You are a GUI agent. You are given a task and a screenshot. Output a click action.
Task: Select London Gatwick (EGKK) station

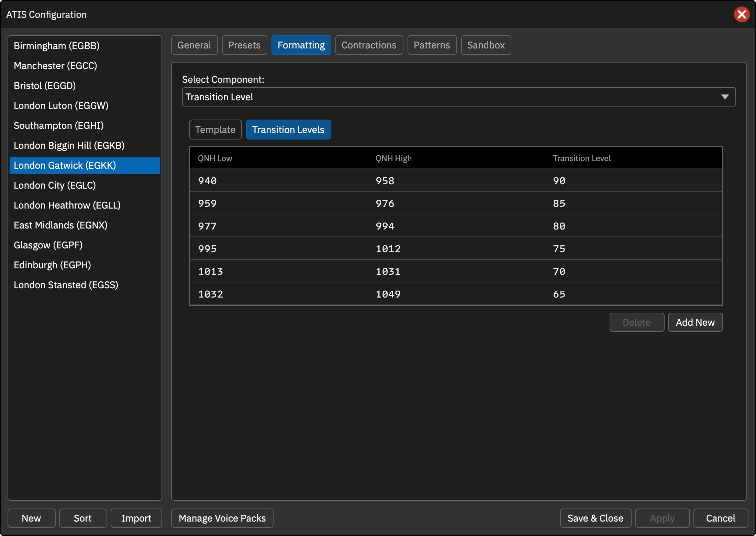point(85,165)
